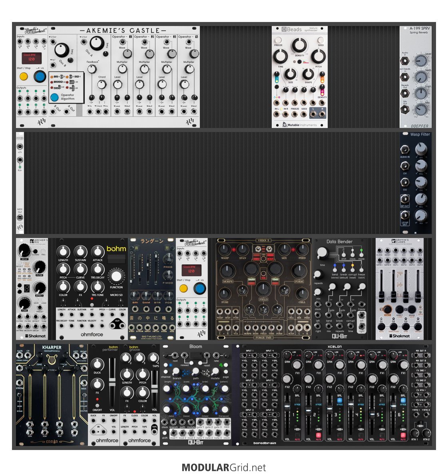
Task: Toggle the Bend button on Data Bender
Action: (x=335, y=270)
